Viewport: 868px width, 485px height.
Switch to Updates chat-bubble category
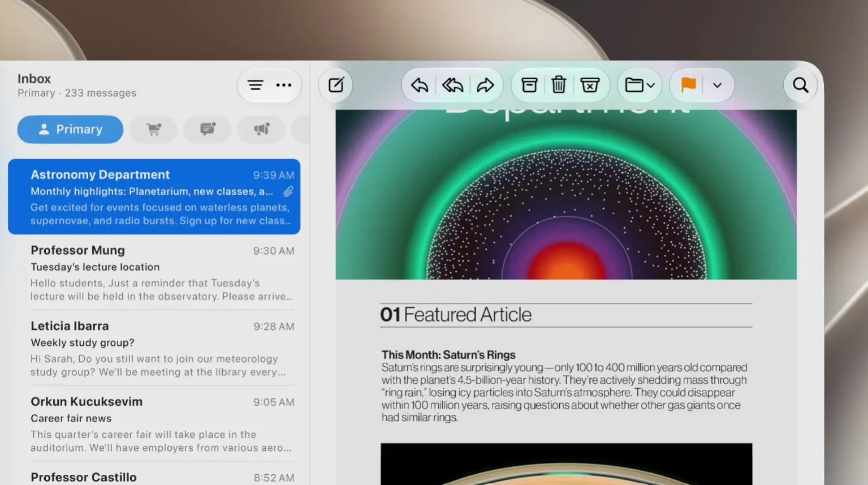point(208,129)
